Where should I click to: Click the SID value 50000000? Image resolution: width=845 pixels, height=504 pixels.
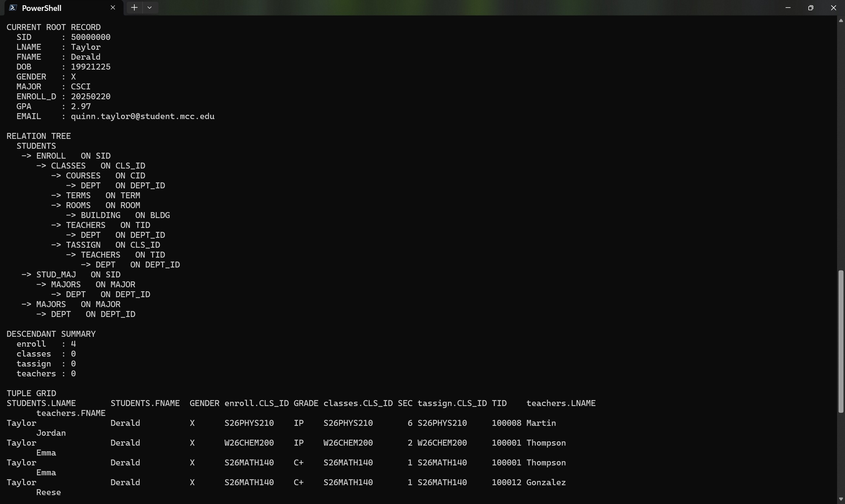pyautogui.click(x=91, y=37)
